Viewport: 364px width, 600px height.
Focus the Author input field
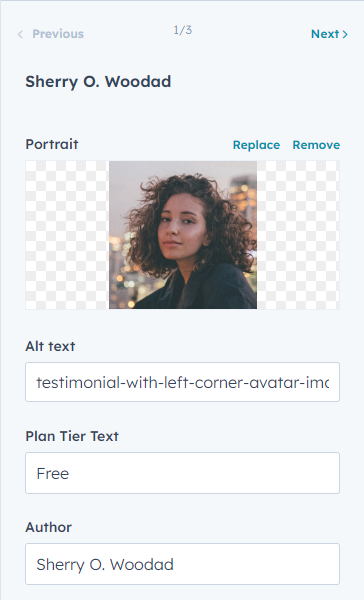(x=182, y=564)
